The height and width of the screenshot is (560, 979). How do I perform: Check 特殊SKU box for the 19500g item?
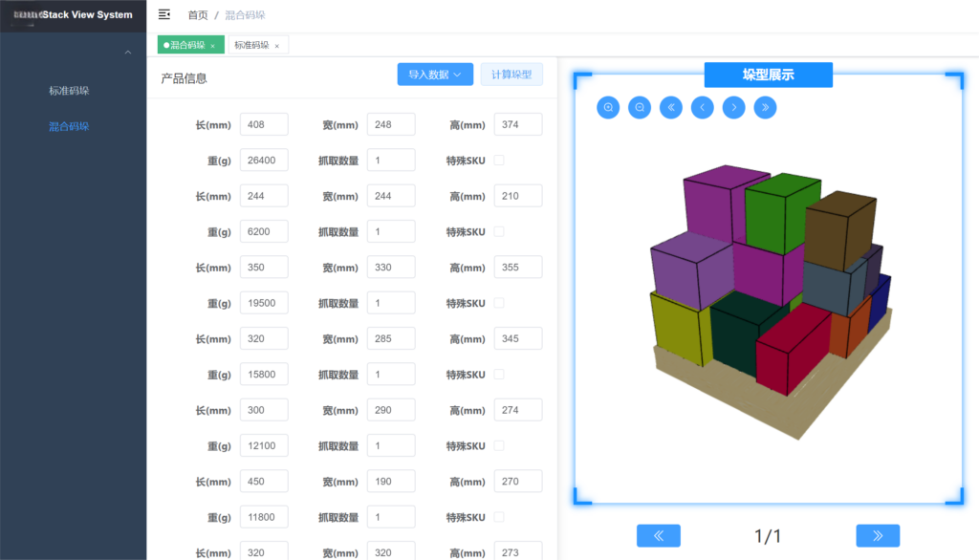click(498, 303)
